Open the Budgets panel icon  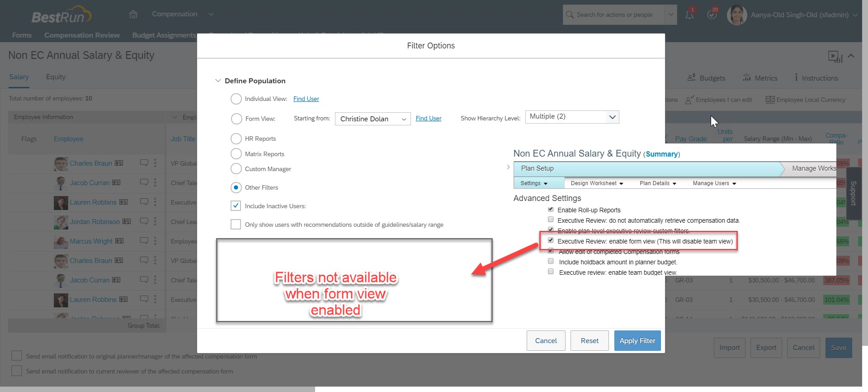[691, 77]
